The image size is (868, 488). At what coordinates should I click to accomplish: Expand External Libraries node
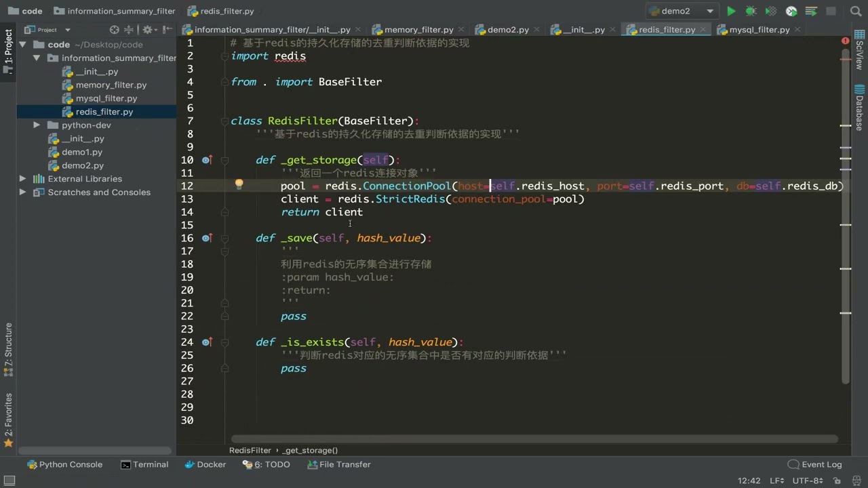(x=22, y=179)
